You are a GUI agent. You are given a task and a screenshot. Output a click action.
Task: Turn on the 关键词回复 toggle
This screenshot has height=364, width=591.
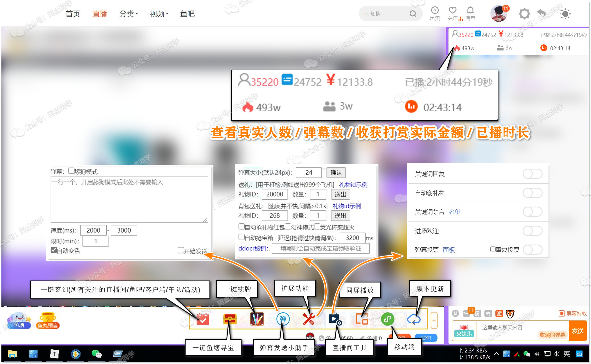tap(532, 174)
